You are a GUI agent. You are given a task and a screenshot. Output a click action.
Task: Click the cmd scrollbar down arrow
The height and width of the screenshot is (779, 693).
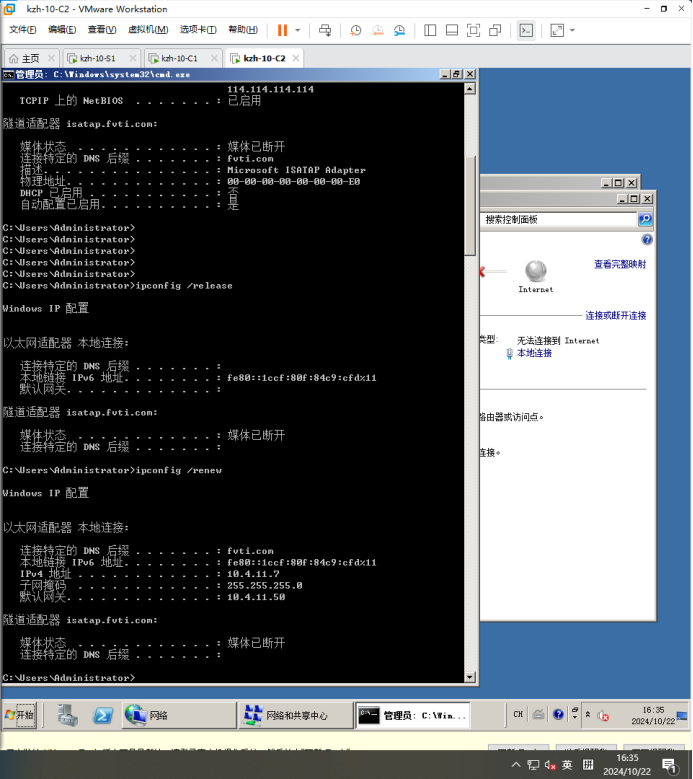pyautogui.click(x=469, y=677)
